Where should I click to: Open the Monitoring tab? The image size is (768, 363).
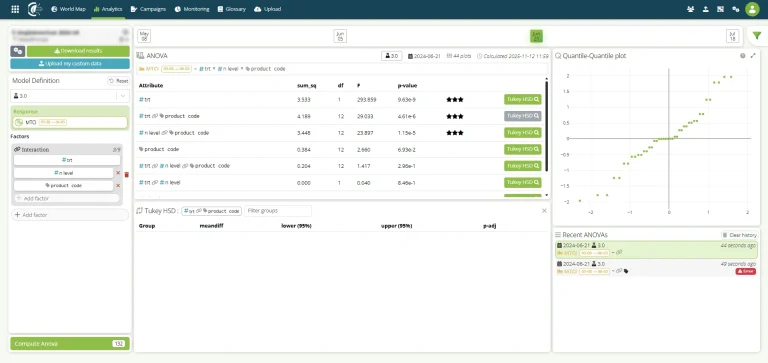click(x=192, y=9)
